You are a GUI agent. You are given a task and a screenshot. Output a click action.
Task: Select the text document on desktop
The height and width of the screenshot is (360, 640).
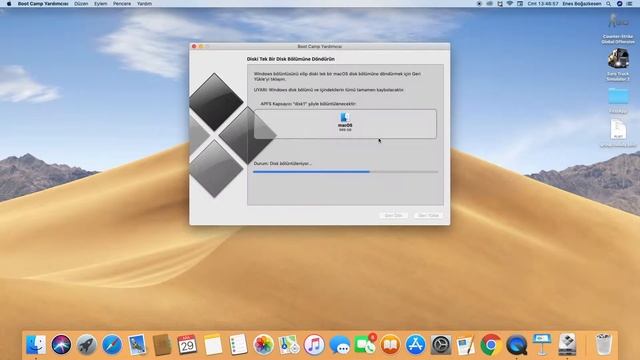[618, 130]
